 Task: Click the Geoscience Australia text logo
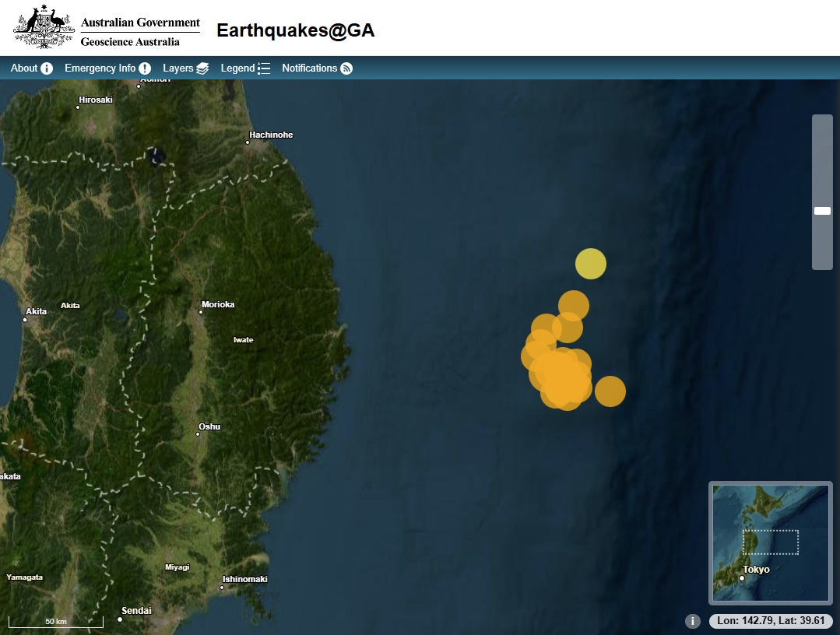(130, 42)
